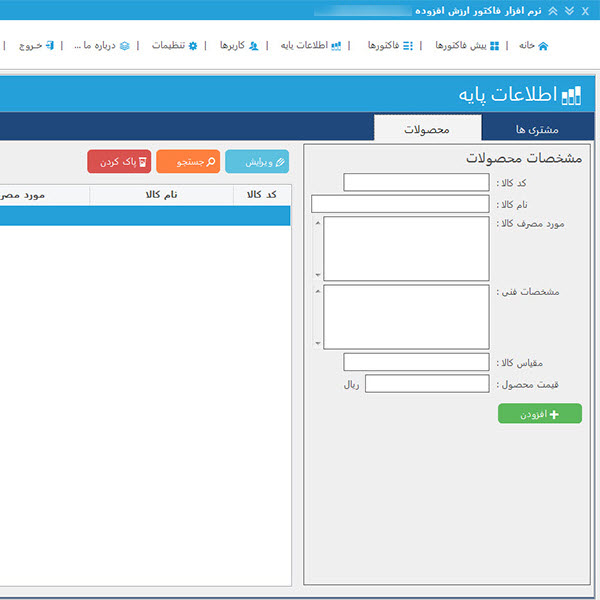Click the list icon beside فاکتورها
Image resolution: width=600 pixels, height=600 pixels.
coord(408,46)
